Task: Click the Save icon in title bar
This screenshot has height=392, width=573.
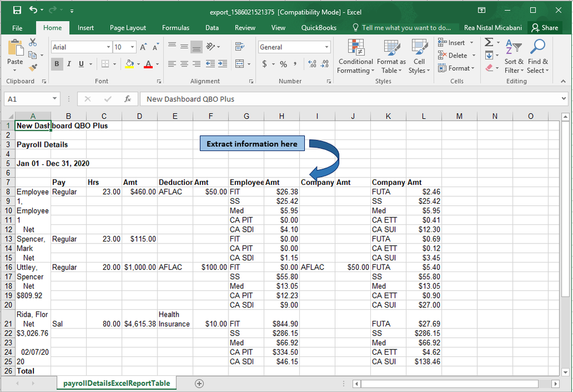Action: [x=17, y=10]
